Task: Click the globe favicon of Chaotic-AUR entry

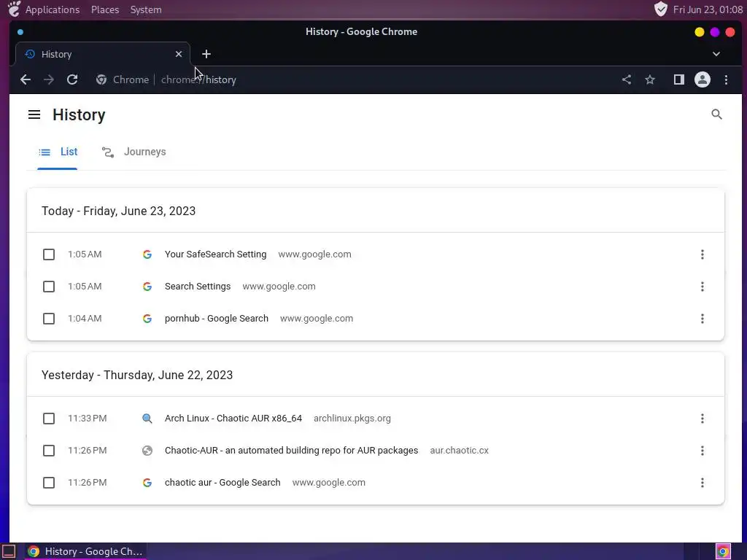Action: (x=147, y=451)
